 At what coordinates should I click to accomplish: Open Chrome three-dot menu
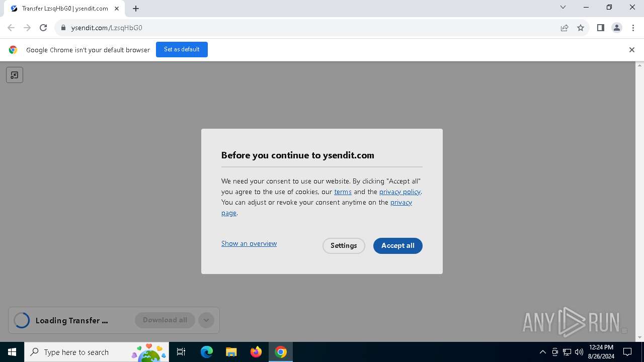pos(632,28)
